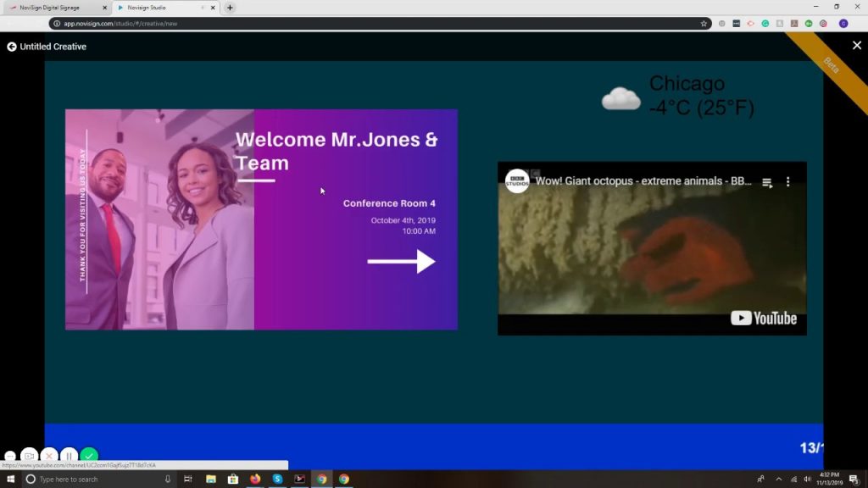868x488 pixels.
Task: Cancel recording with the red X button
Action: point(49,456)
